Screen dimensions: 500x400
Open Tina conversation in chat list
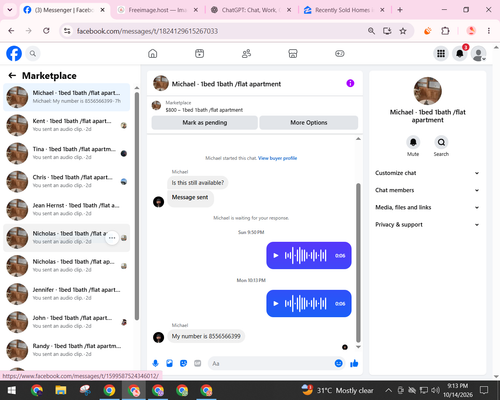click(67, 153)
